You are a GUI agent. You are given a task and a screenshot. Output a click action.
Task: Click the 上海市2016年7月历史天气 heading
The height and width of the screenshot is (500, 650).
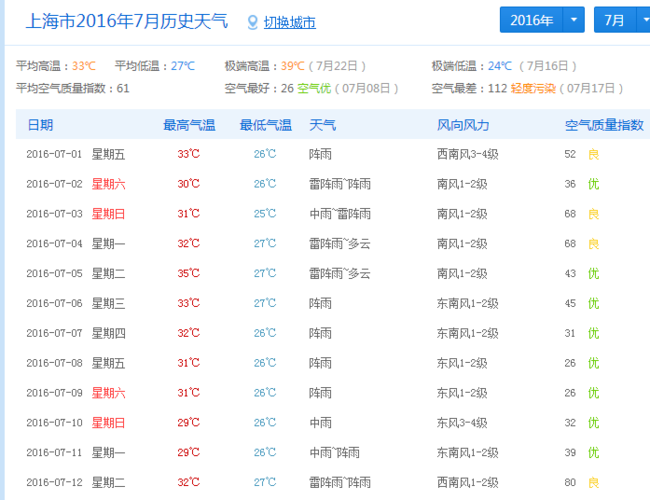(x=127, y=21)
